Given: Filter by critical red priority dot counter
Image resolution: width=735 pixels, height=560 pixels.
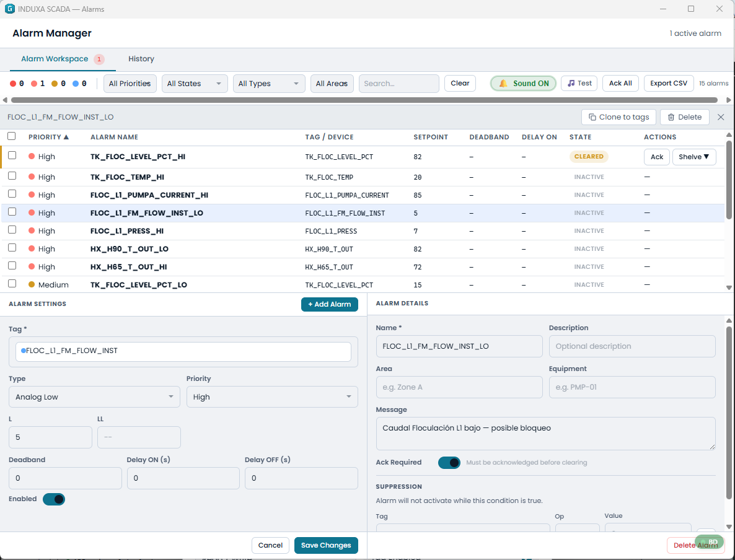Looking at the screenshot, I should 17,84.
